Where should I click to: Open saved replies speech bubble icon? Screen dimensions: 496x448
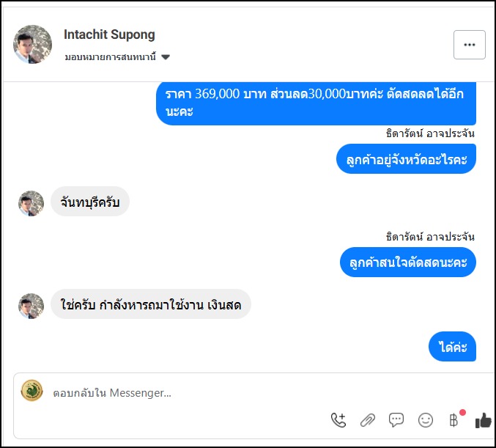point(396,420)
